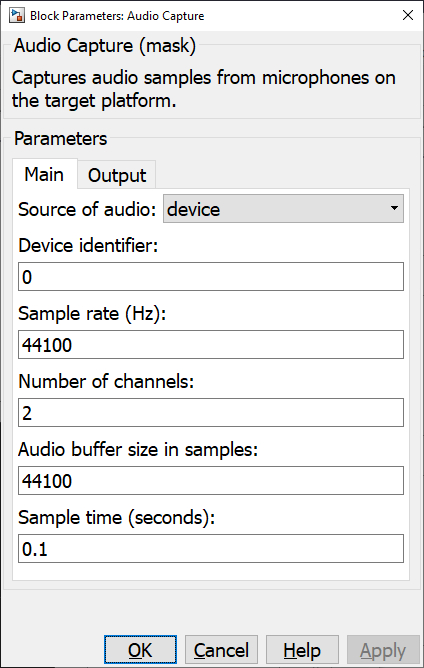Click the 'Audio Capture (mask)' heading
Screen dimensions: 424x668
coord(105,46)
